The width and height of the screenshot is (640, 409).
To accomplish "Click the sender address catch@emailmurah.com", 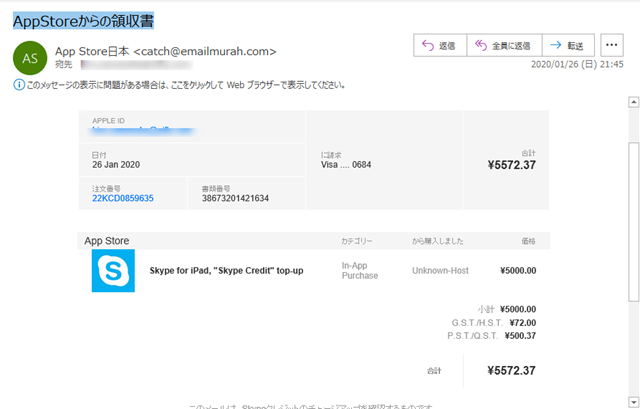I will coord(205,51).
